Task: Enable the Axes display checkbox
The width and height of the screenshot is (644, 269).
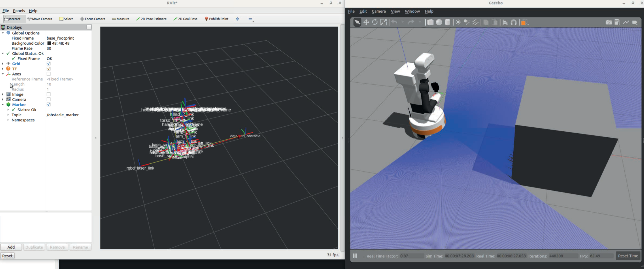Action: point(49,74)
